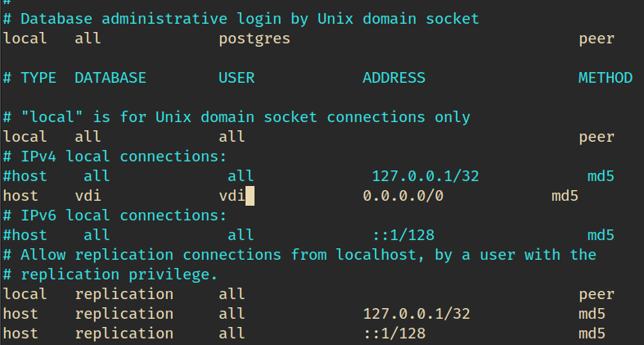Click the DATABASE column header
Screen dimensions: 644x345
110,78
